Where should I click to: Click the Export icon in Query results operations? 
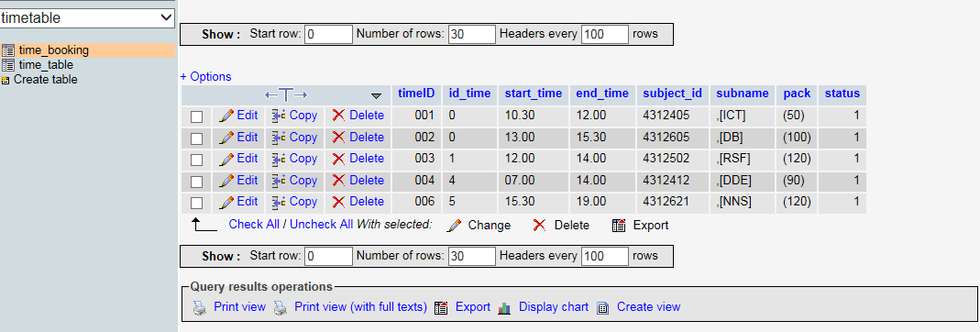coord(441,307)
